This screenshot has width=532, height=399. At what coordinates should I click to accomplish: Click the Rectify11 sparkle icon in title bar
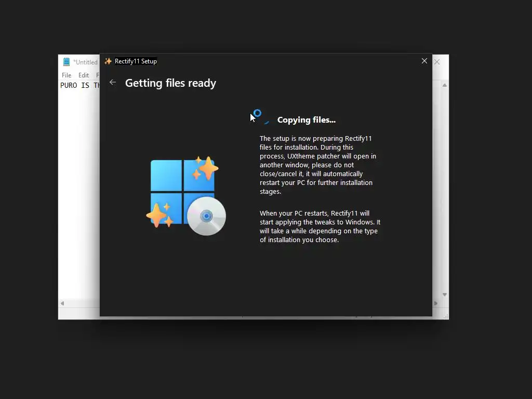108,61
